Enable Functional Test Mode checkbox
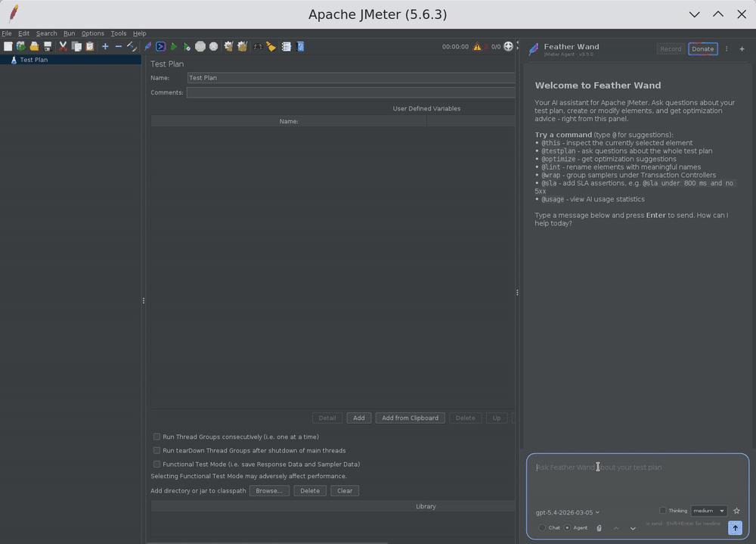 (156, 464)
